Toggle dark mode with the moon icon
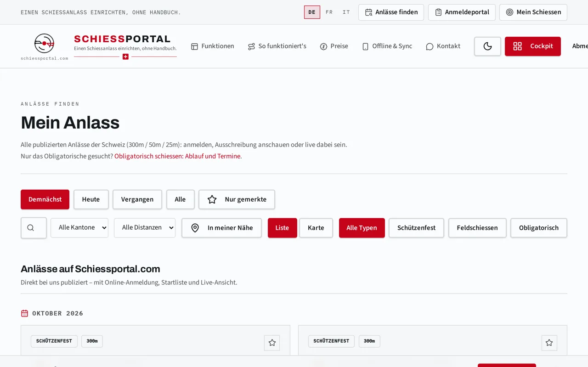 487,46
